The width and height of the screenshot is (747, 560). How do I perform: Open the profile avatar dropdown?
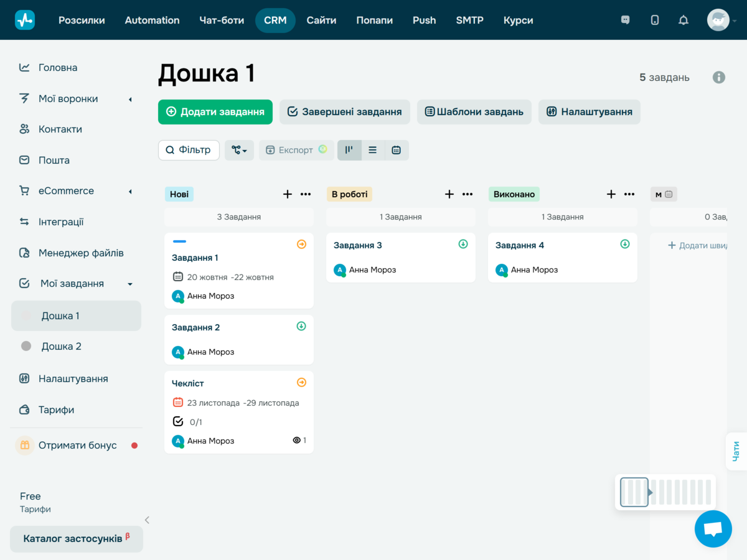point(718,20)
